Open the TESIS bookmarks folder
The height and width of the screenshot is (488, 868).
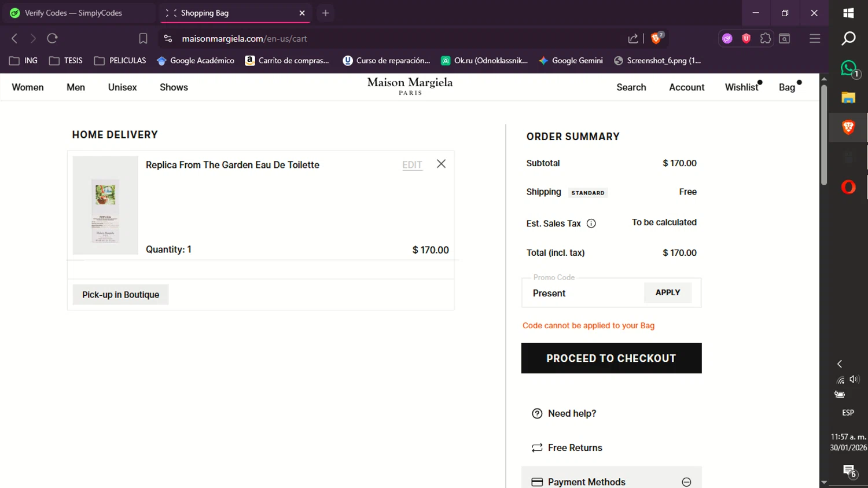point(66,61)
